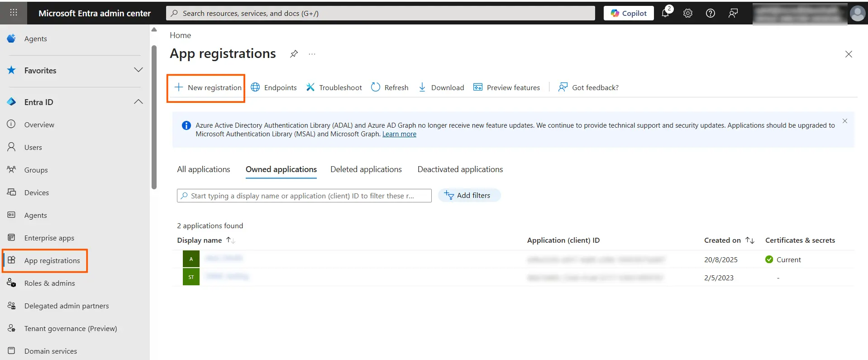Click the sidebar scroll up arrow

pos(154,29)
